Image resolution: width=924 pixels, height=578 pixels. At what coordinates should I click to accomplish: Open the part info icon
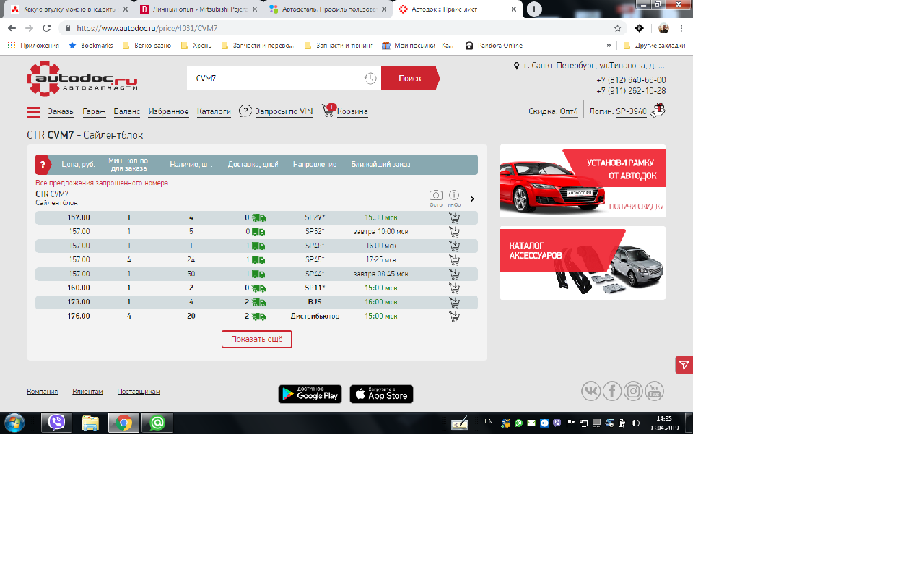tap(454, 196)
